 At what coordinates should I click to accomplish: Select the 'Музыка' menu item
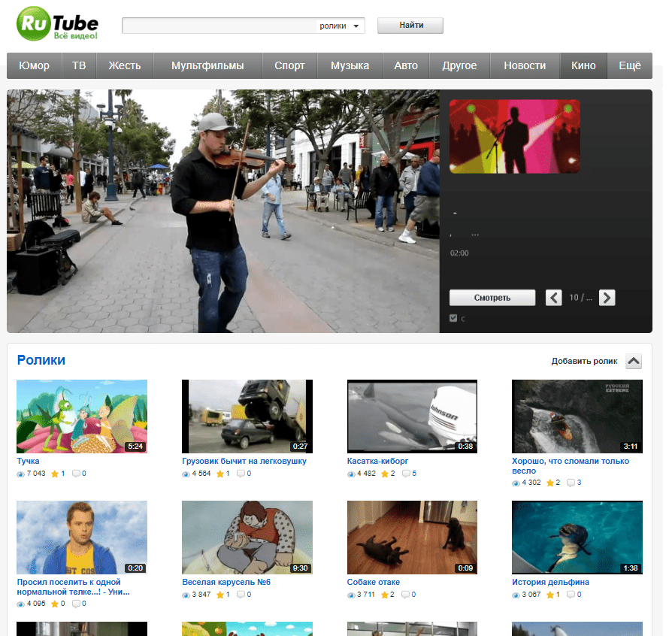350,65
